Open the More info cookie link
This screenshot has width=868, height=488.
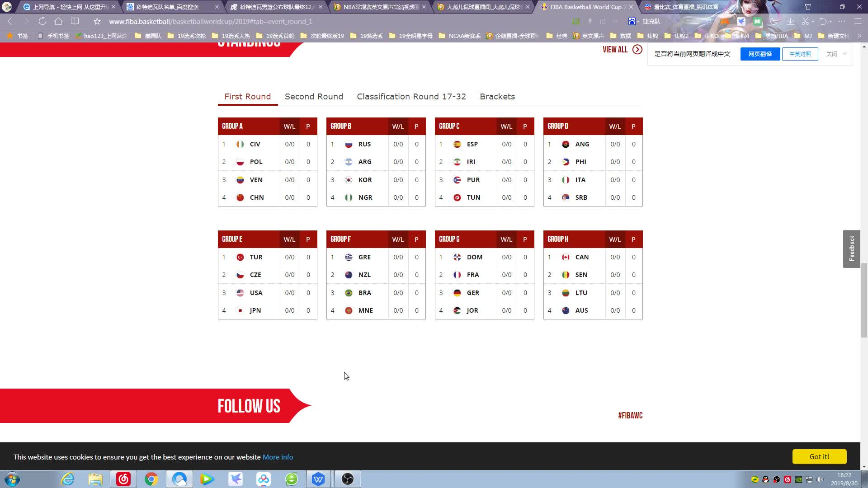pyautogui.click(x=278, y=457)
